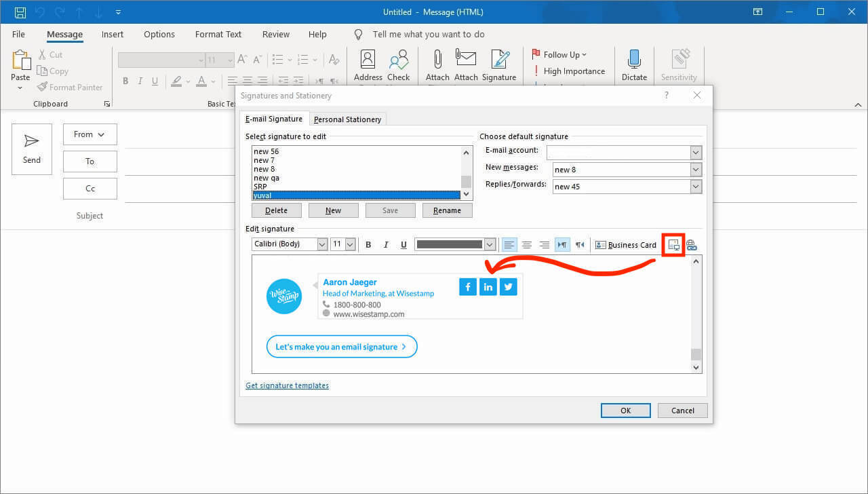Switch to the Personal Stationery tab
The width and height of the screenshot is (868, 494).
pos(347,119)
